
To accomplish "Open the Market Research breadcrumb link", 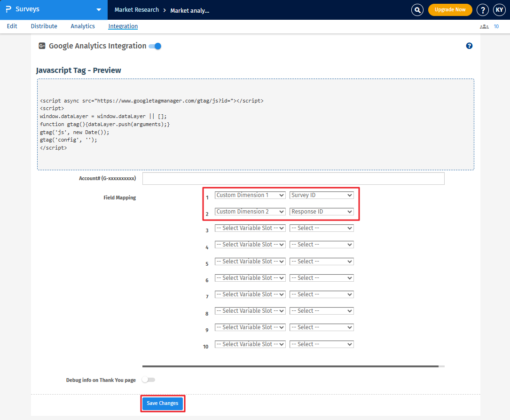I will click(137, 10).
